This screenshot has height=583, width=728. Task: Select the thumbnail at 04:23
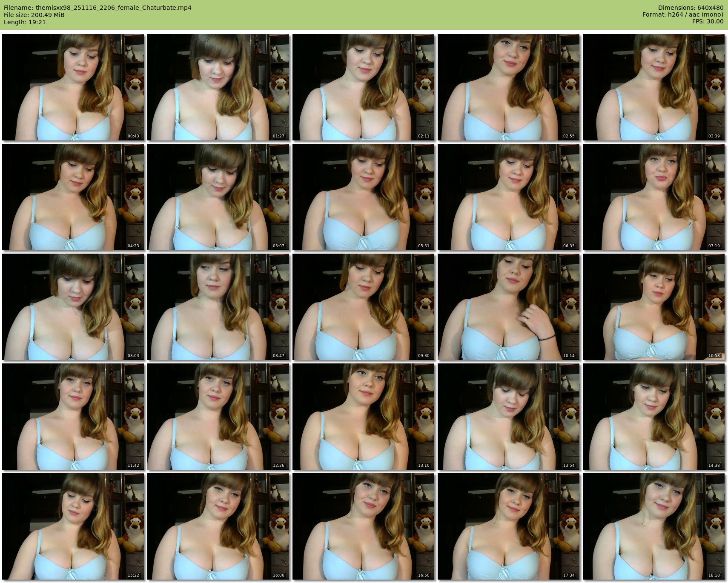click(73, 197)
